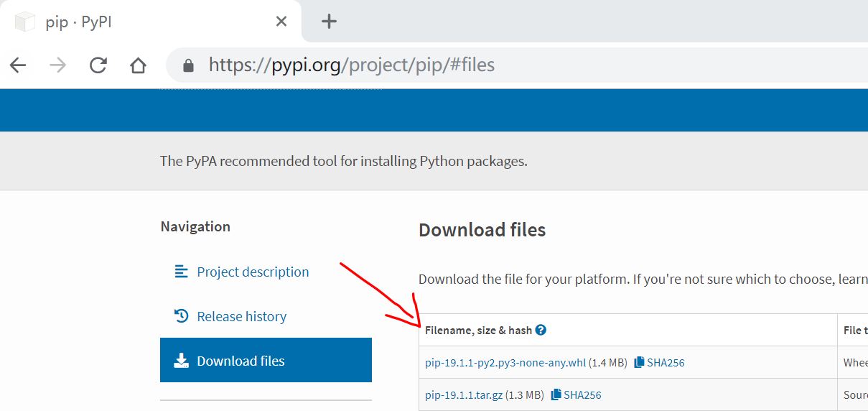Click the help icon beside Filename header

click(541, 331)
